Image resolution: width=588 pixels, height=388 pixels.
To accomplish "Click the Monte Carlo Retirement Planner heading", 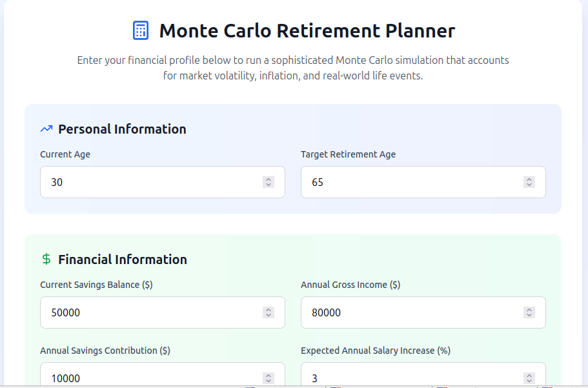I will (x=307, y=30).
